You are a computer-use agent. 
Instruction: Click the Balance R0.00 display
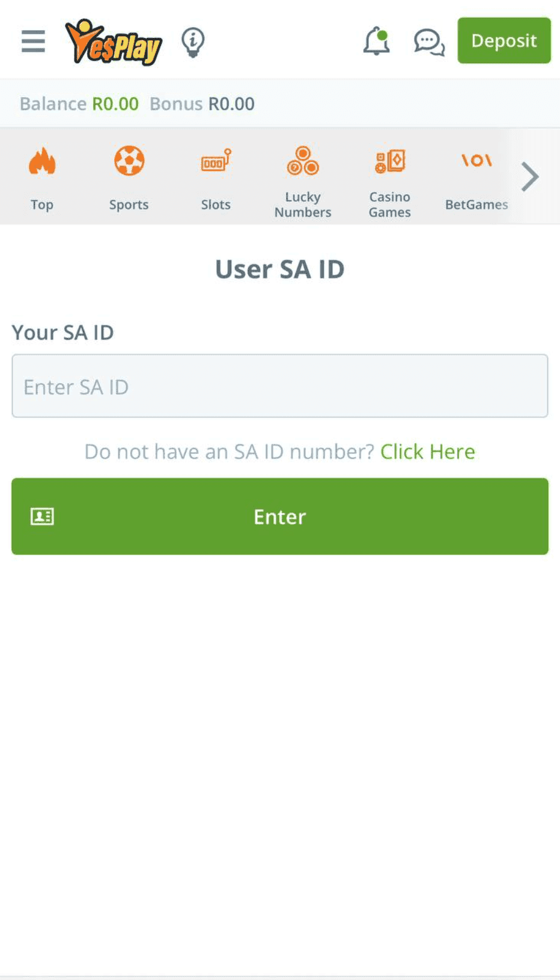coord(79,103)
